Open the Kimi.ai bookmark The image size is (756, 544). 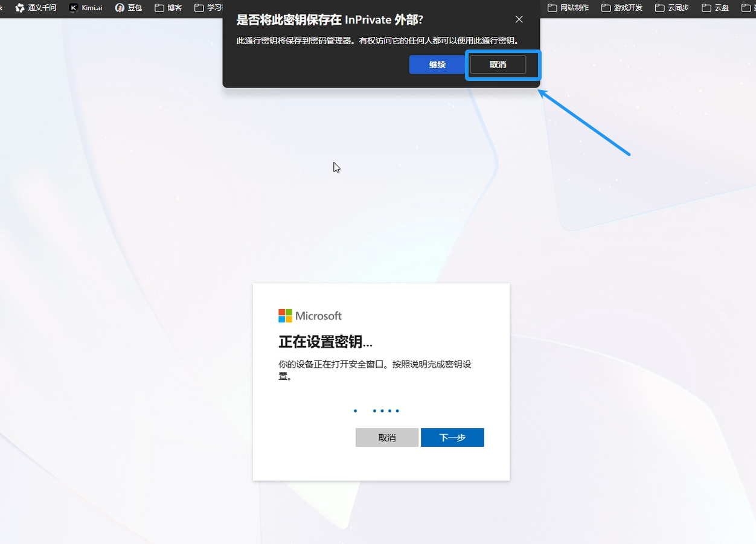click(x=85, y=8)
